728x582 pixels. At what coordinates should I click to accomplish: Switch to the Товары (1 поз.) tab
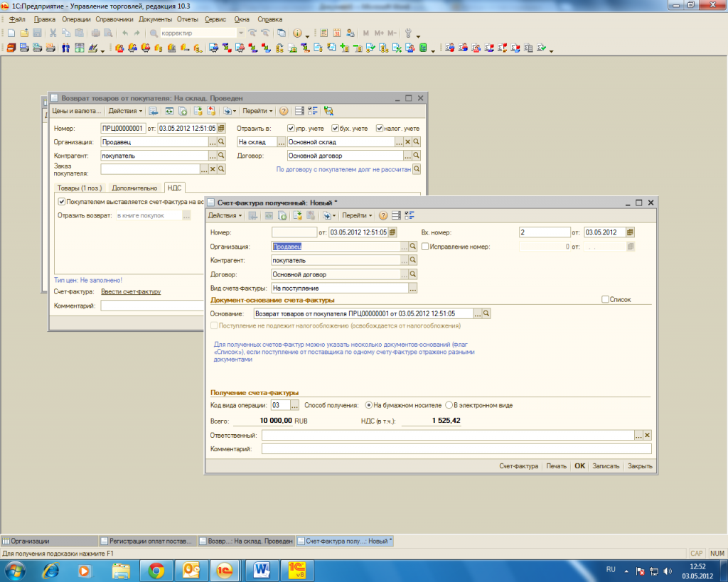click(x=80, y=188)
